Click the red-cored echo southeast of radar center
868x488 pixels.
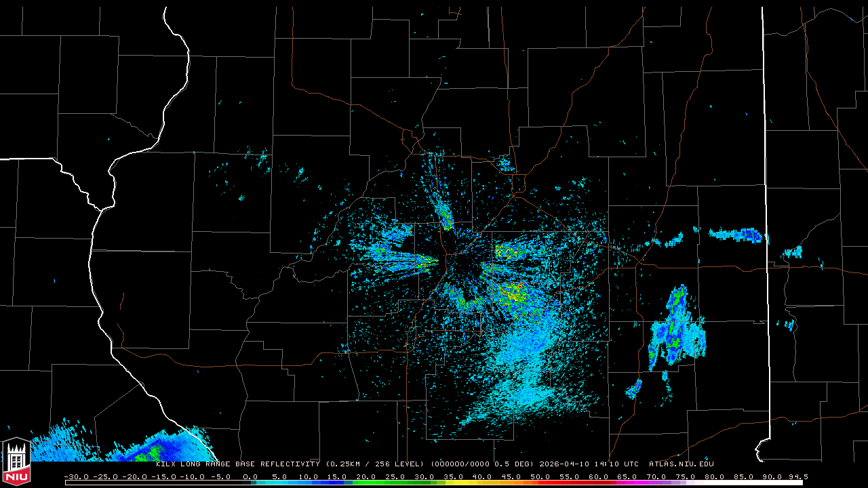click(x=513, y=295)
